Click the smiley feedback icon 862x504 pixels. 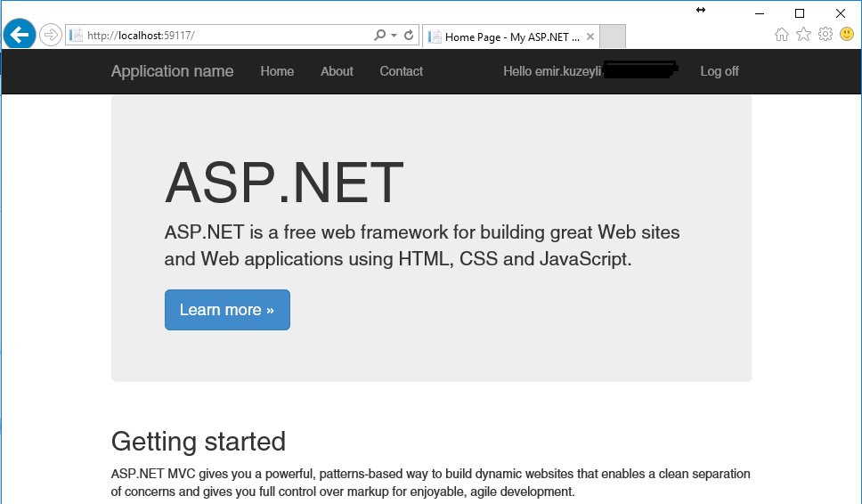click(847, 35)
